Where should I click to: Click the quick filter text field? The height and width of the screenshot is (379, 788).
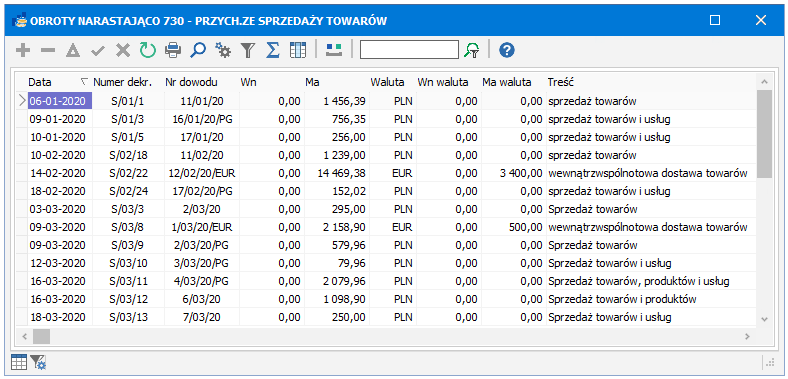point(410,50)
